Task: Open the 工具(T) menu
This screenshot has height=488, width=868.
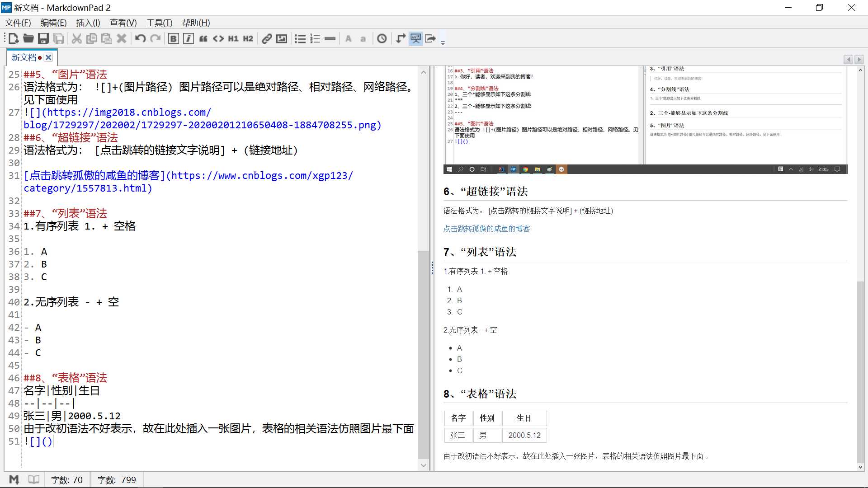Action: [160, 23]
